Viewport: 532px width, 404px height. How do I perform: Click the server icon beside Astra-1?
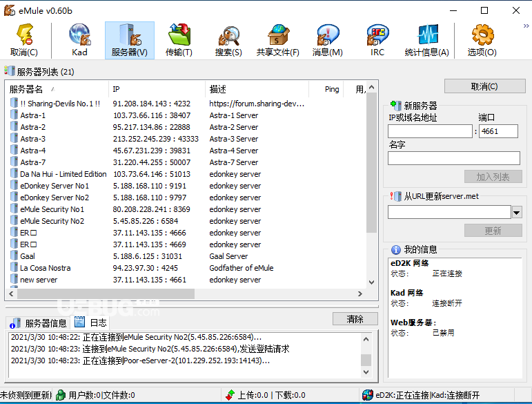[x=14, y=115]
